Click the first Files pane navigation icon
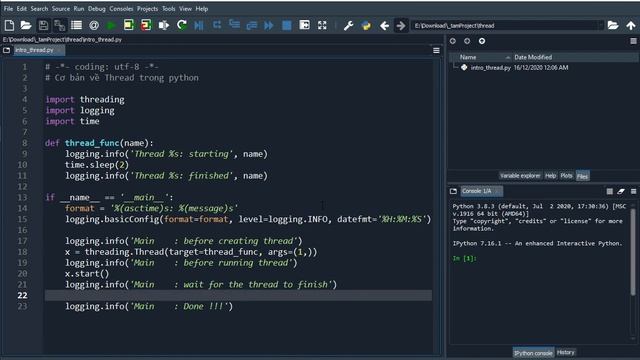The image size is (640, 360). pos(453,41)
